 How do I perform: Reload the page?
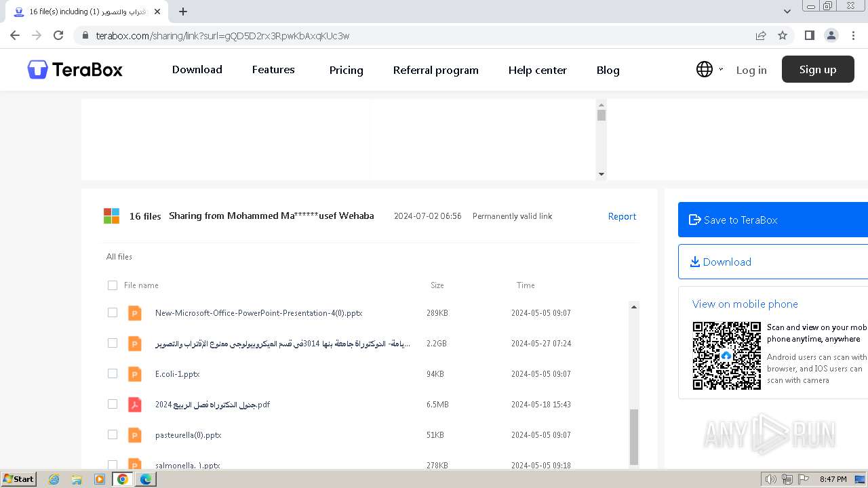point(58,35)
